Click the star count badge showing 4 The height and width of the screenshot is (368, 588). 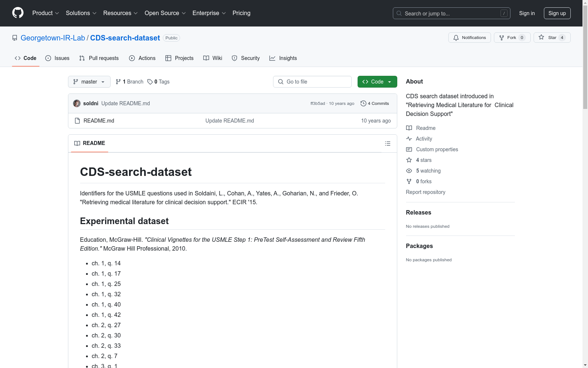[x=562, y=38]
